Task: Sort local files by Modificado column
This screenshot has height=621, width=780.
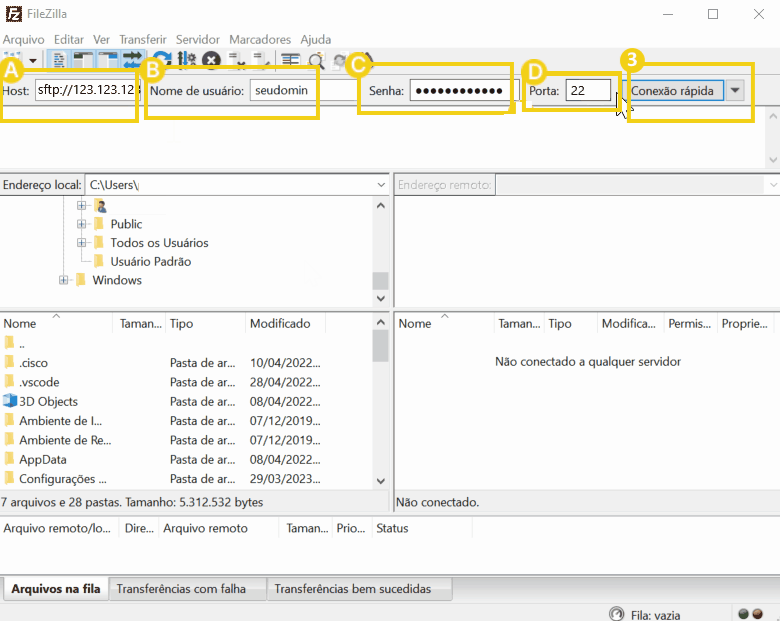Action: (x=286, y=323)
